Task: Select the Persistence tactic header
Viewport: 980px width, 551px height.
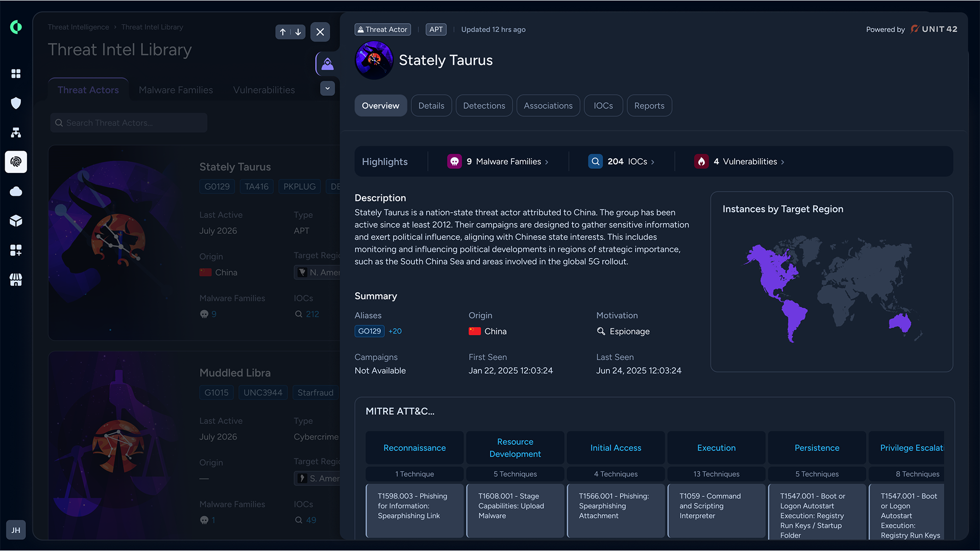Action: tap(817, 448)
